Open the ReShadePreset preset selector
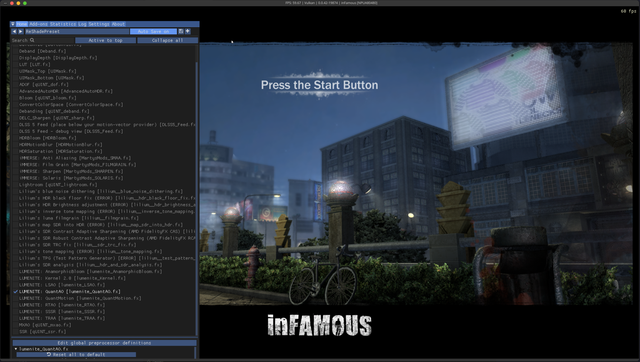 (x=77, y=31)
